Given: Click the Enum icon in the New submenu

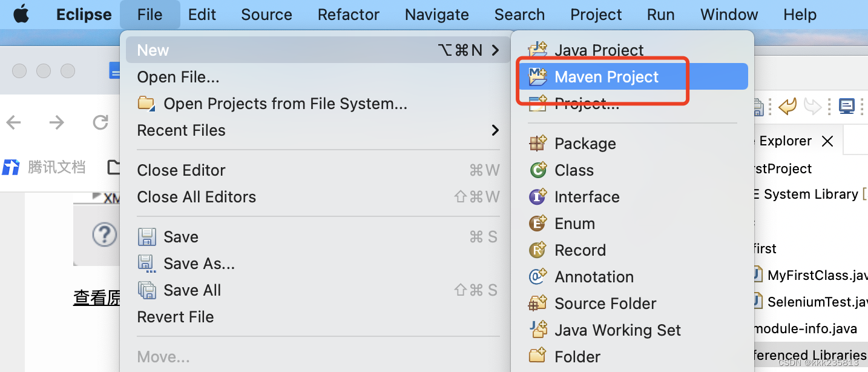Looking at the screenshot, I should coord(538,224).
